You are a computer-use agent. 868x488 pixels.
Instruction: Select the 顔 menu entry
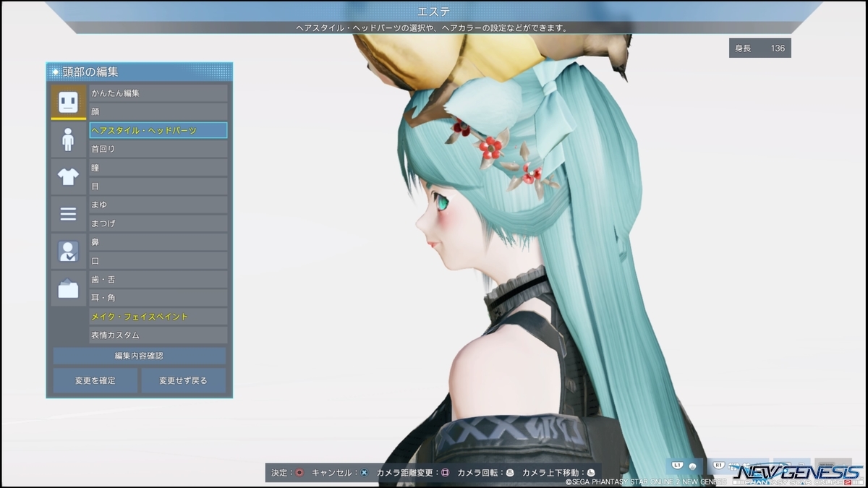point(158,111)
